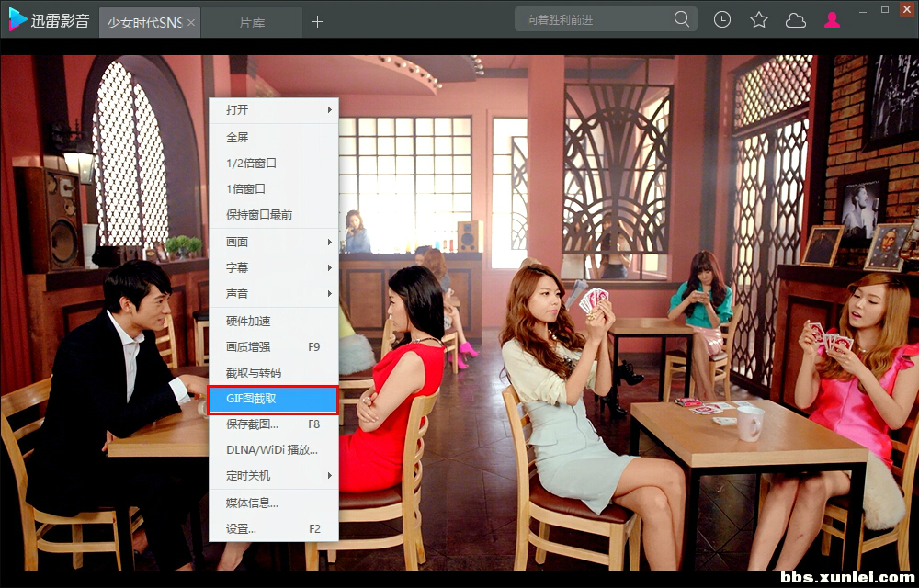Image resolution: width=919 pixels, height=588 pixels.
Task: Click the search input field
Action: pyautogui.click(x=593, y=19)
